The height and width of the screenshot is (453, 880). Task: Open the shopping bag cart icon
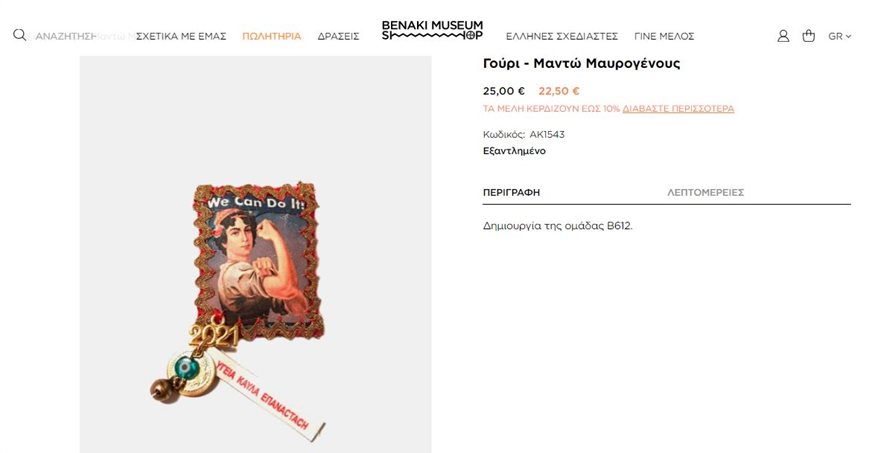coord(808,36)
